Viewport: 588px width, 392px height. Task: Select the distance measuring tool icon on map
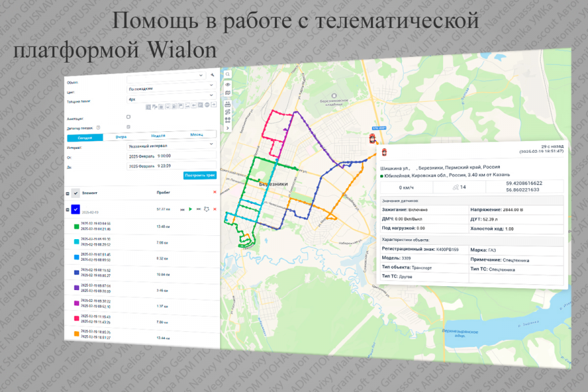(227, 104)
